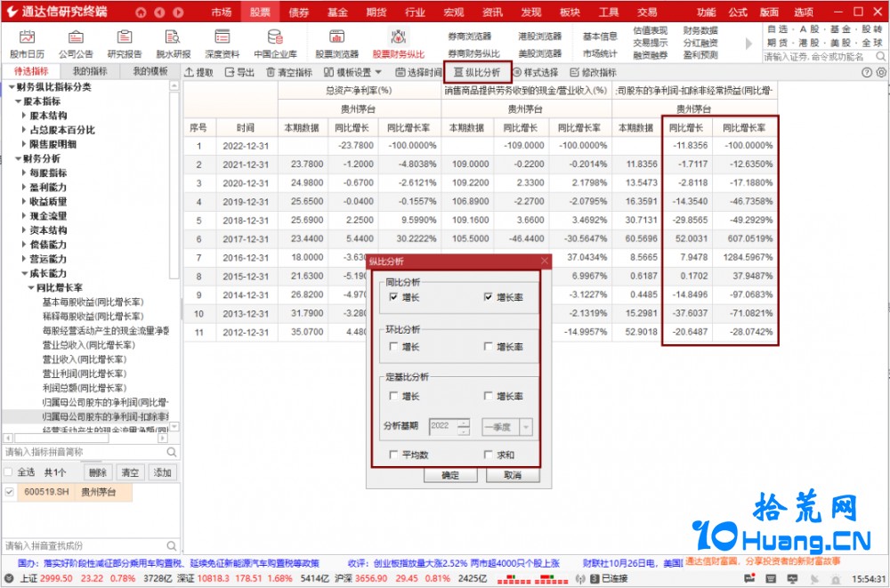Enable 环比分析 增长率 checkbox
Screen dimensions: 890x588
click(x=488, y=346)
